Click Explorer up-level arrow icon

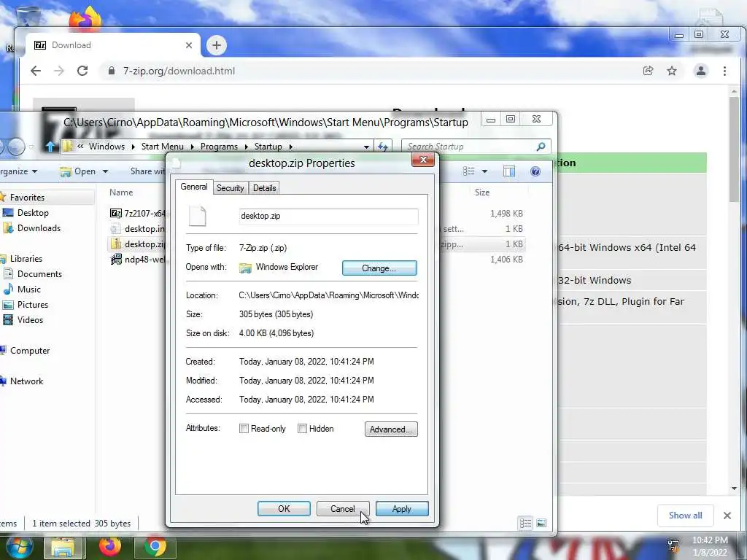point(50,146)
